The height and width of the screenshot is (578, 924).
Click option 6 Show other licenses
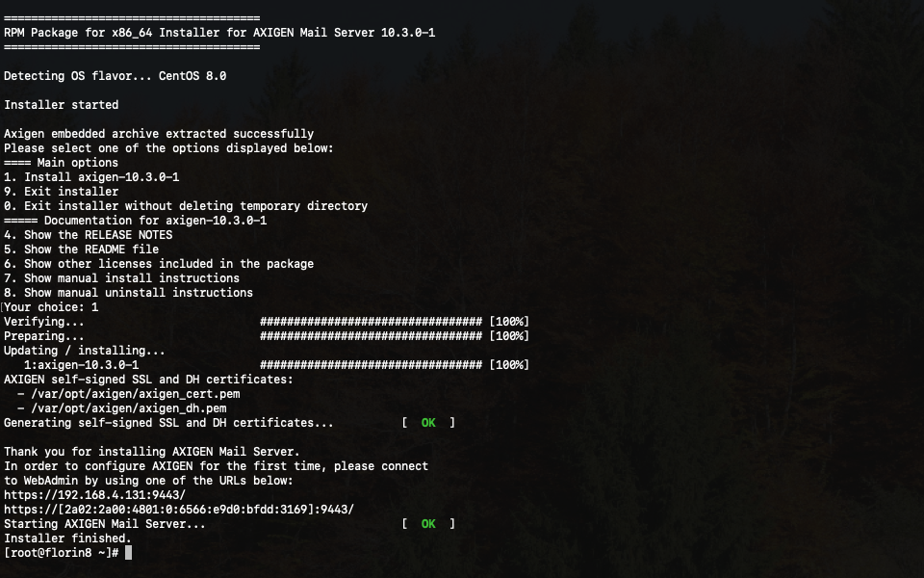pos(159,264)
